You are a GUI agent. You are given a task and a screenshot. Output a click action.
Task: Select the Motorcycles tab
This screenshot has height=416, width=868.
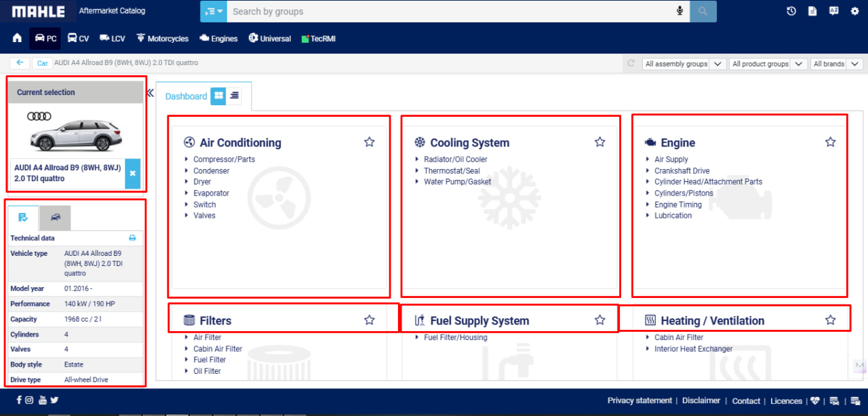tap(162, 39)
